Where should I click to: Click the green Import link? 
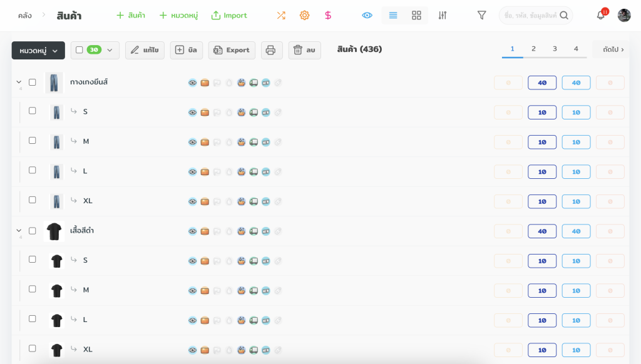tap(229, 15)
